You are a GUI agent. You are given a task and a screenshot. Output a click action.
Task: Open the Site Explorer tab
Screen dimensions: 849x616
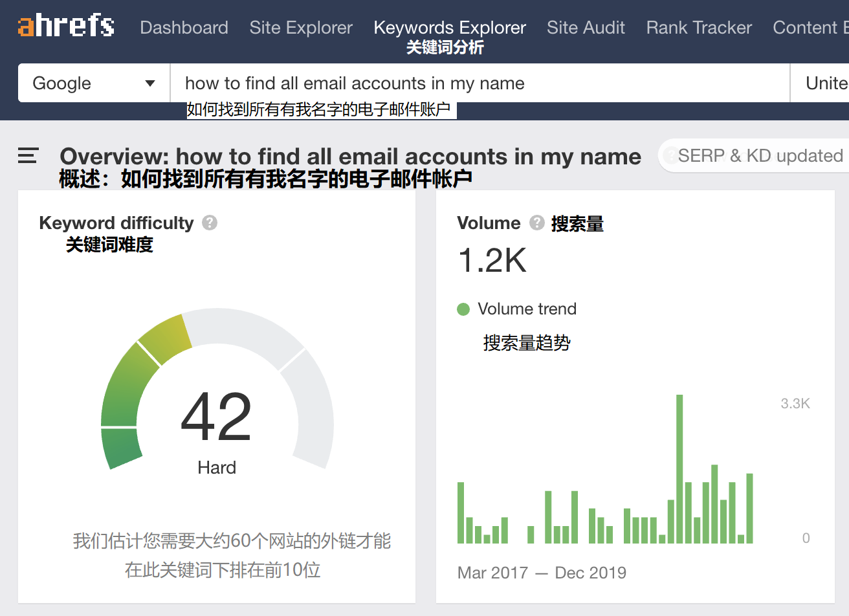click(x=301, y=28)
